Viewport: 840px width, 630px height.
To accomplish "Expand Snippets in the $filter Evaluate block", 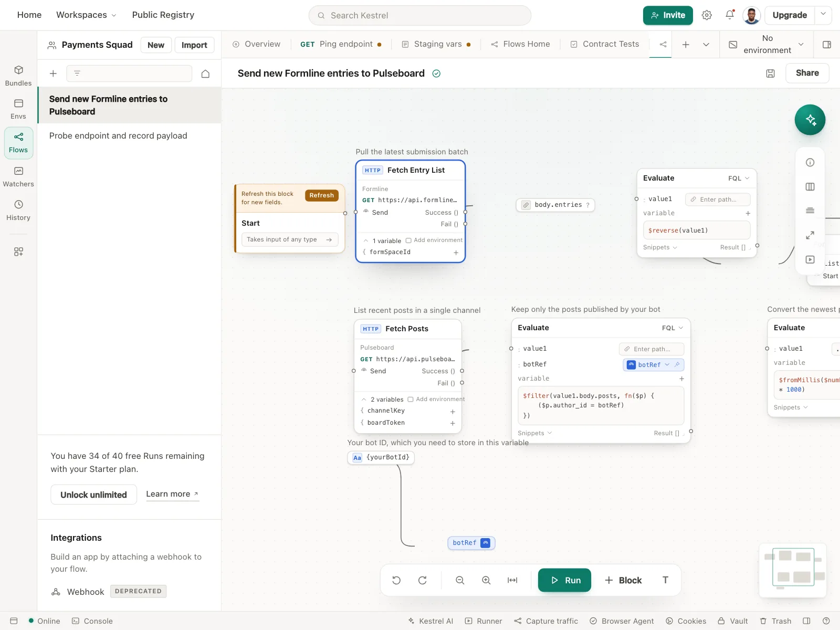I will pos(534,433).
